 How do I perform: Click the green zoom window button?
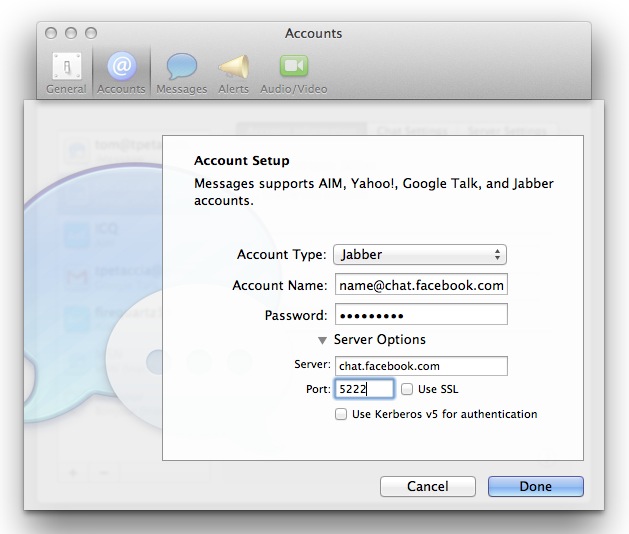pos(91,34)
